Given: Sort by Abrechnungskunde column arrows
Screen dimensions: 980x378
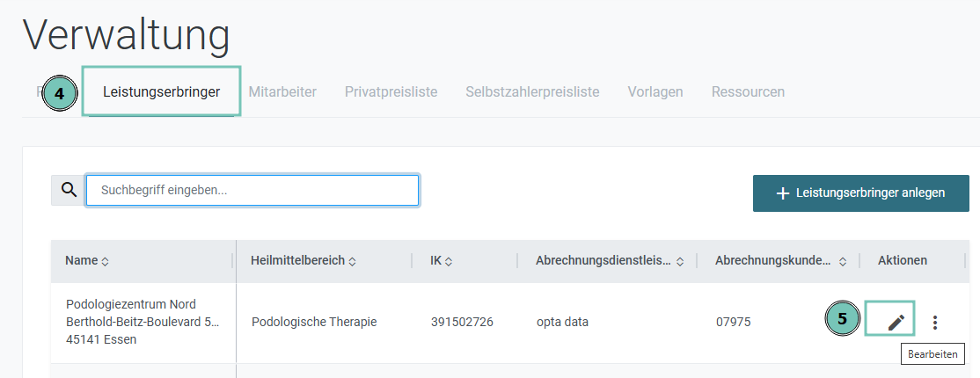Looking at the screenshot, I should pyautogui.click(x=843, y=262).
